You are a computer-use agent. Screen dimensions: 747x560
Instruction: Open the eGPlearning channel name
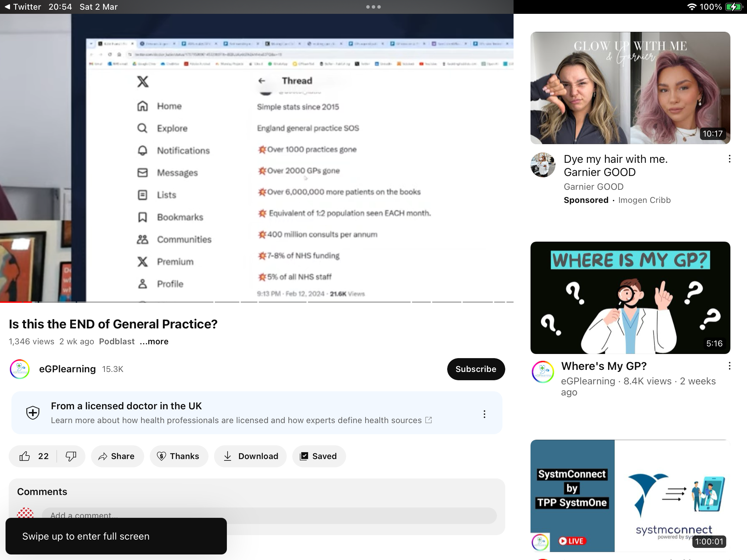tap(67, 369)
